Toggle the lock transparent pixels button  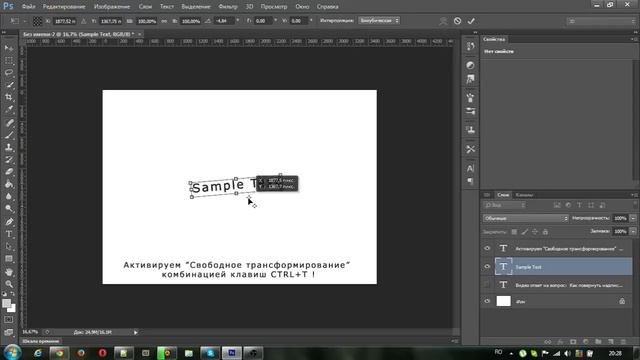pos(514,232)
